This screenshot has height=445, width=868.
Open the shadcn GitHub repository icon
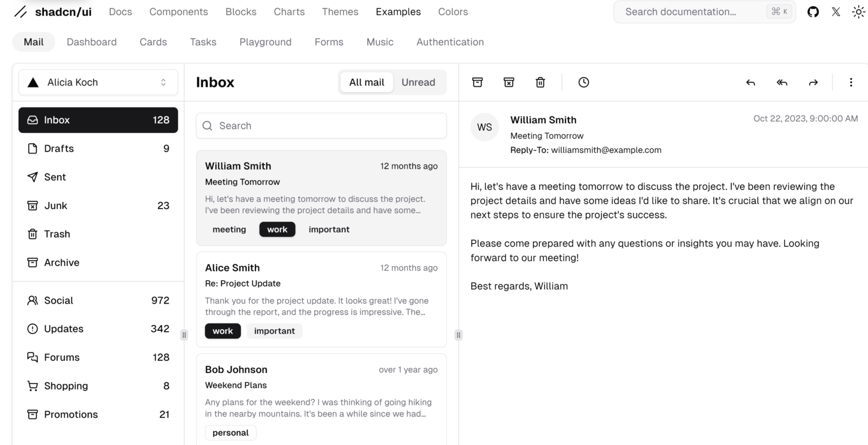[813, 11]
